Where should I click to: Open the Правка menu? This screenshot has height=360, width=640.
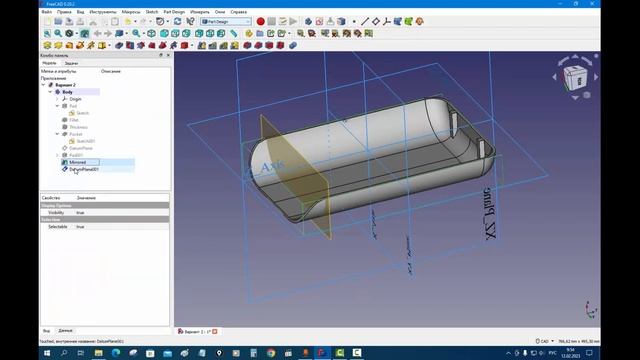coord(64,12)
